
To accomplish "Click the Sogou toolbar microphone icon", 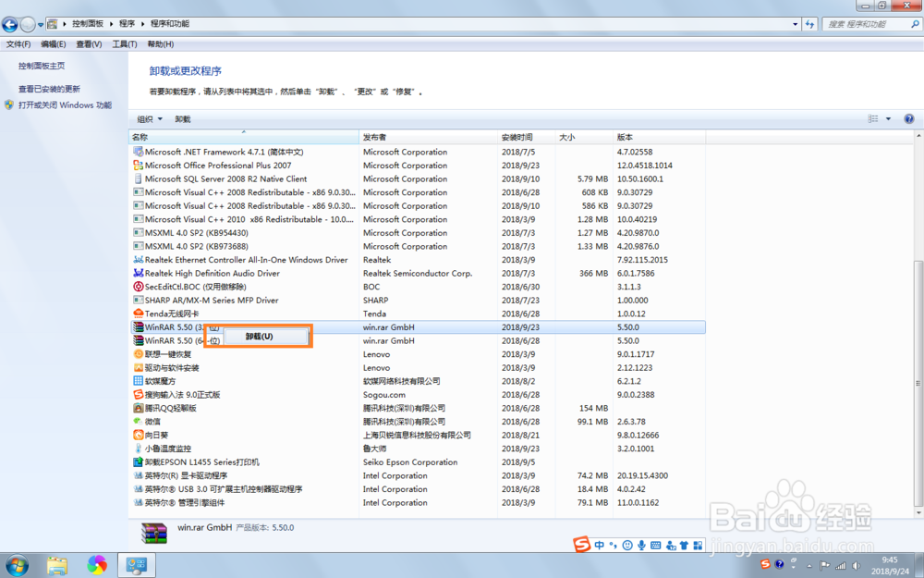I will 641,545.
